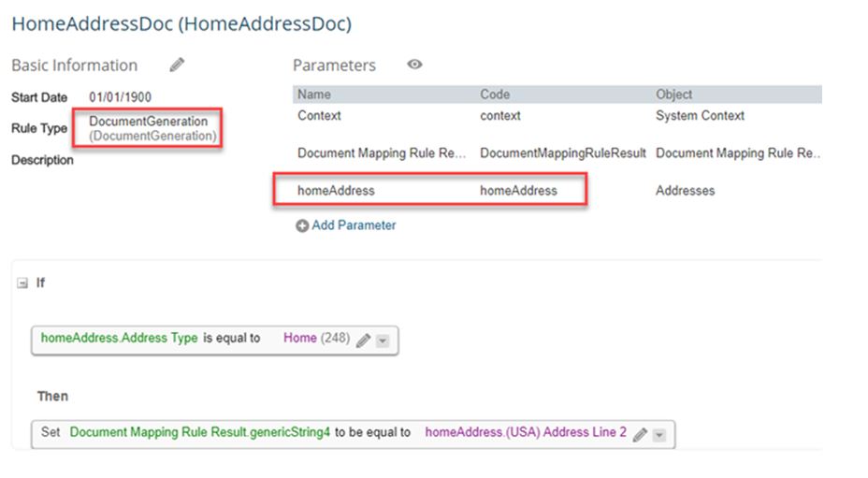This screenshot has height=478, width=868.
Task: Click the Add Parameter plus icon
Action: (302, 226)
